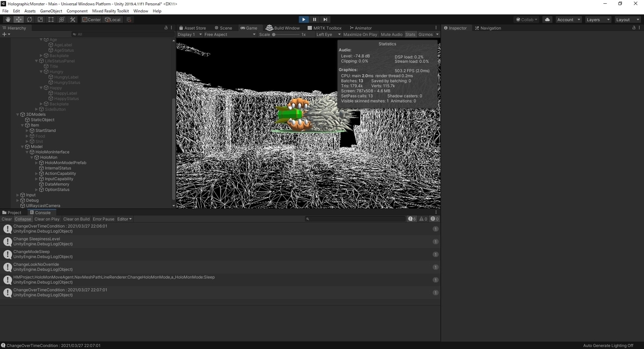Open the Left Eye display dropdown
Screen dimensions: 644x349
[x=328, y=34]
